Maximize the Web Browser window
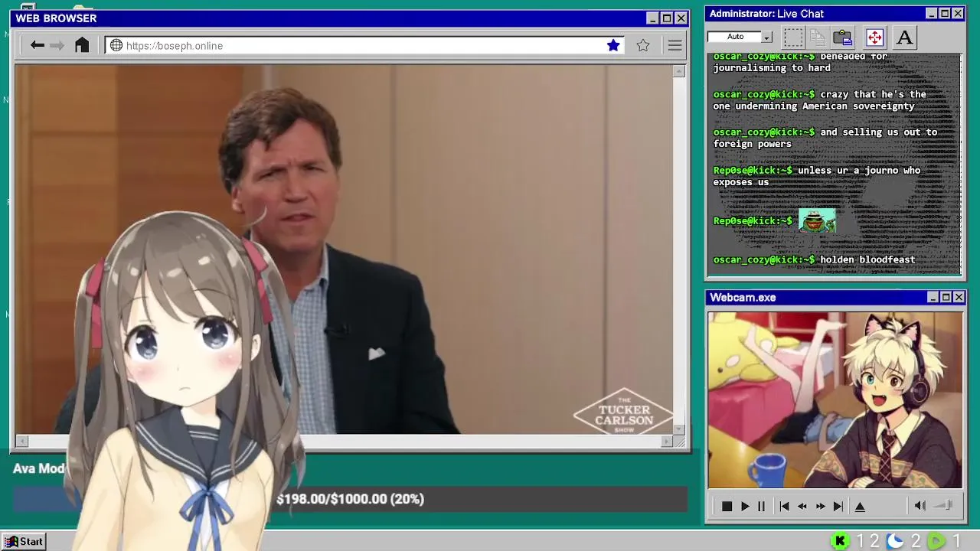980x551 pixels. click(667, 18)
